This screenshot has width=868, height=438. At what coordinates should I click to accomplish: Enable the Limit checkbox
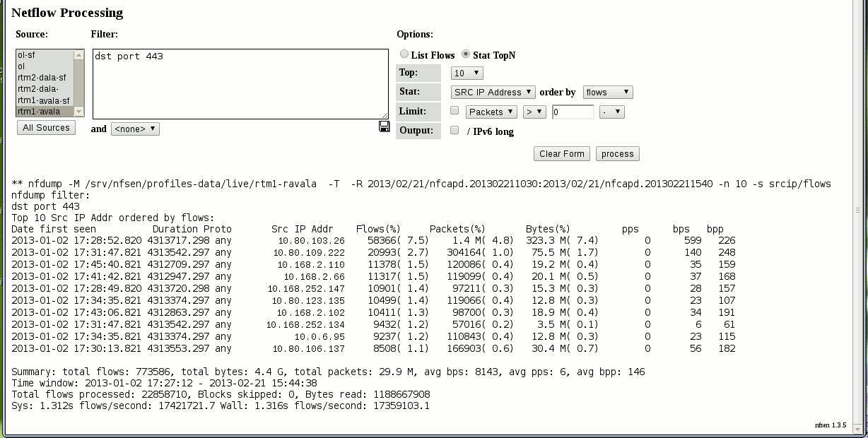point(454,110)
